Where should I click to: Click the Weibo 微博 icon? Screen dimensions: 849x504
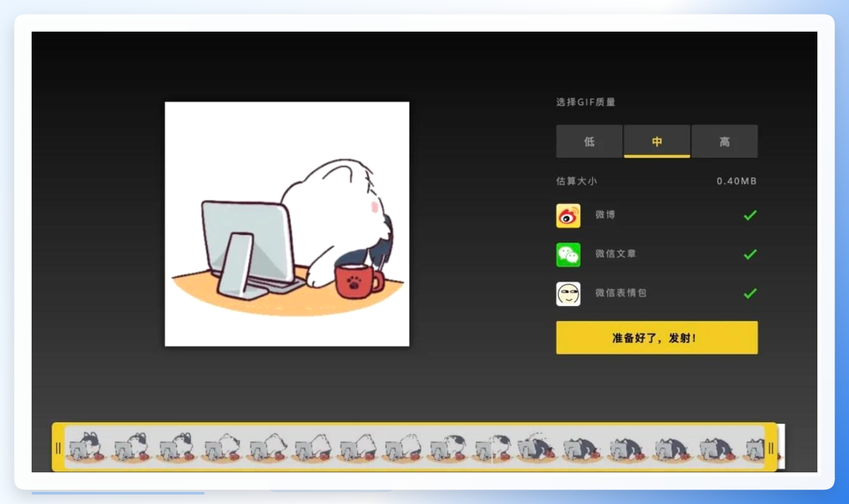568,216
